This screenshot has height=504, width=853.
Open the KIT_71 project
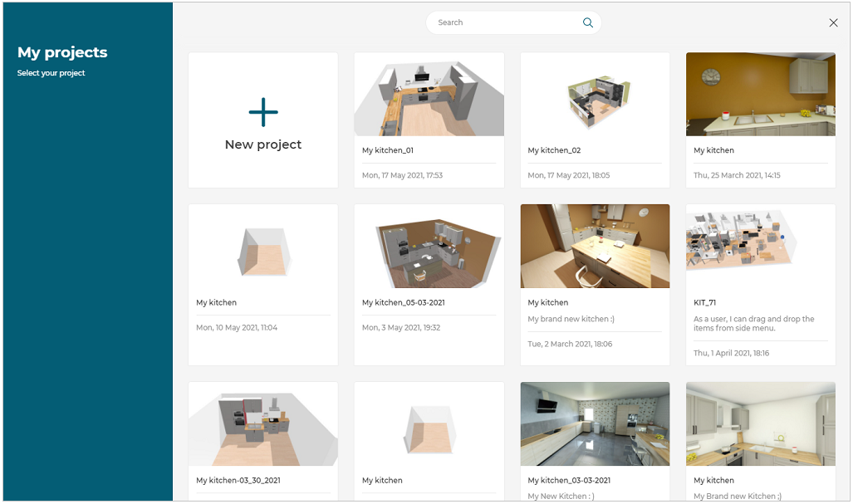click(760, 245)
